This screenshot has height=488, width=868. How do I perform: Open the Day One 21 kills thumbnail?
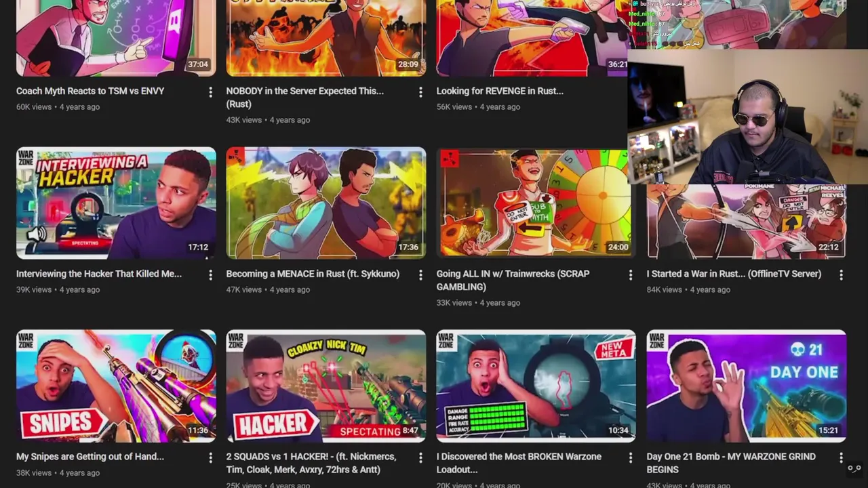[x=746, y=386]
